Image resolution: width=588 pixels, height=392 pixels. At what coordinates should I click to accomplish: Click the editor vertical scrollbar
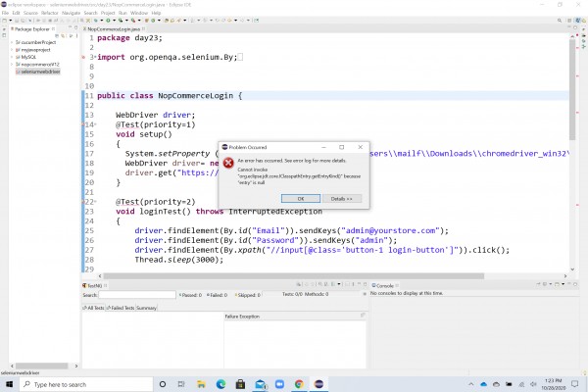coord(572,89)
